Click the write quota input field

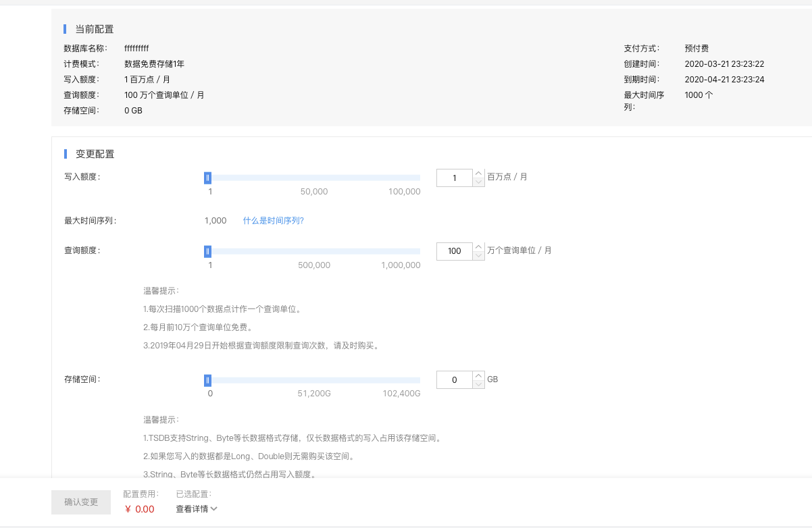[x=455, y=178]
